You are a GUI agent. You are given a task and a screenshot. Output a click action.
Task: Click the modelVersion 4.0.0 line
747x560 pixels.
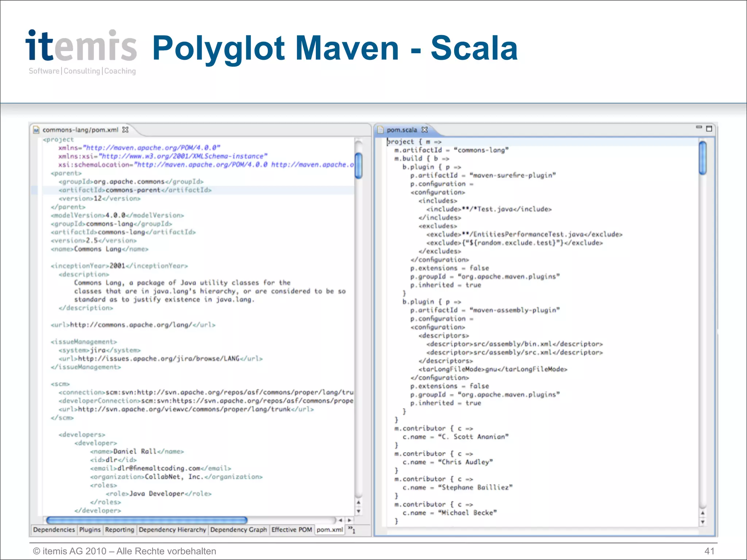[117, 215]
